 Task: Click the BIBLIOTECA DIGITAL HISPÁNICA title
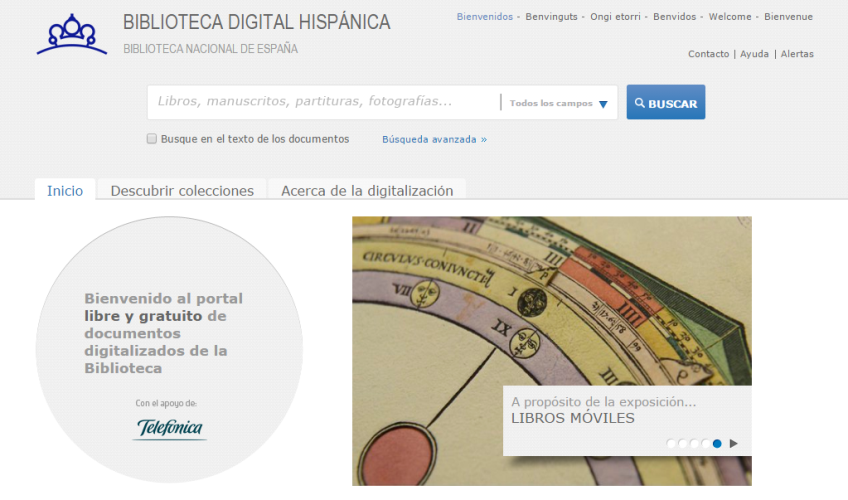(256, 22)
